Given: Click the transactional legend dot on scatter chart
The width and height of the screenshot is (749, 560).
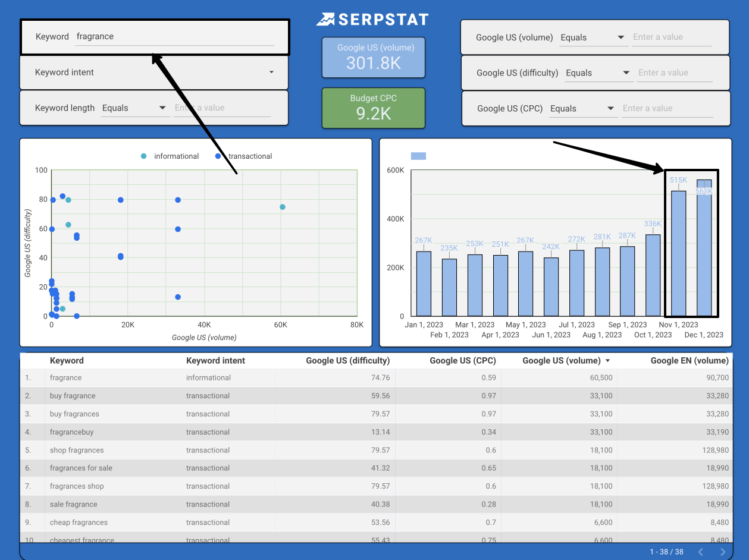Looking at the screenshot, I should point(218,156).
